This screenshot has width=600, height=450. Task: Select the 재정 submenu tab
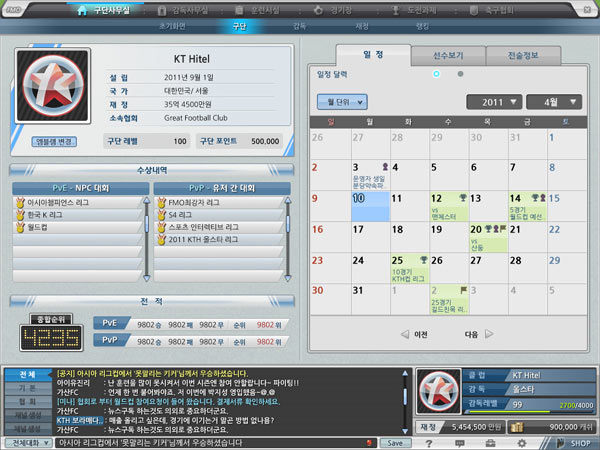(362, 26)
